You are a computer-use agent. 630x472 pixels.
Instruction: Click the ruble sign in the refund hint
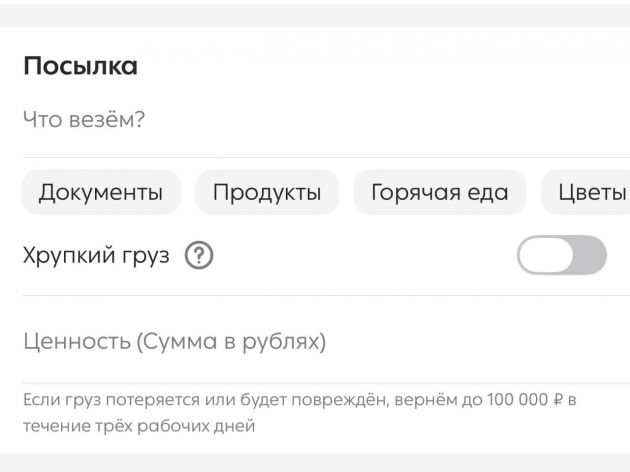(x=558, y=400)
